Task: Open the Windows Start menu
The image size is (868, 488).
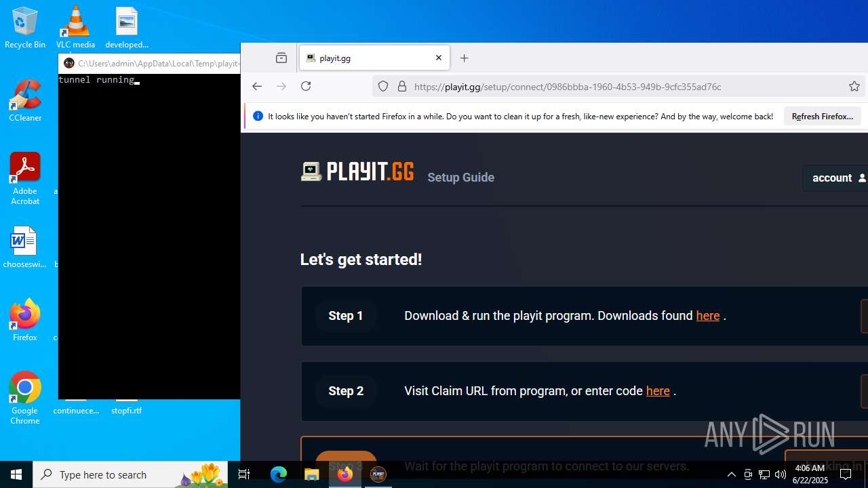Action: coord(16,474)
